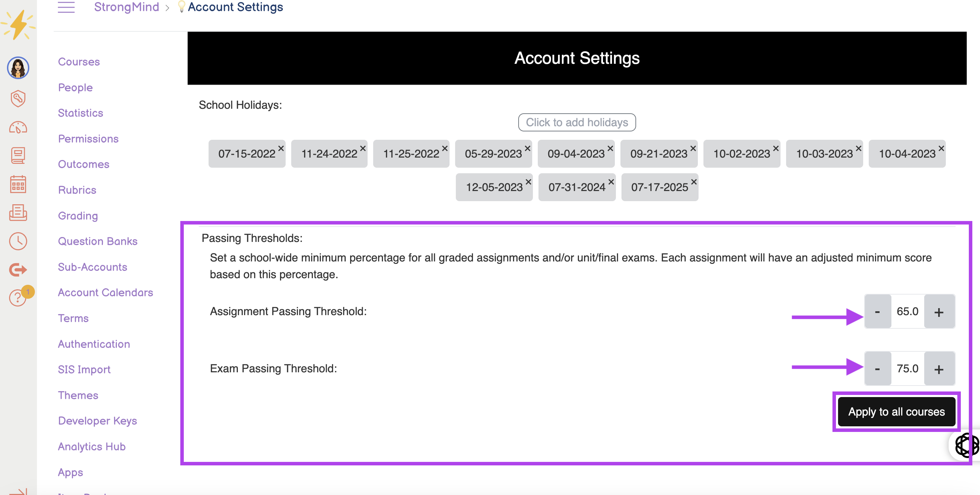Click the 07-15-2022 holiday chip
Screen dimensions: 980x495
(247, 154)
